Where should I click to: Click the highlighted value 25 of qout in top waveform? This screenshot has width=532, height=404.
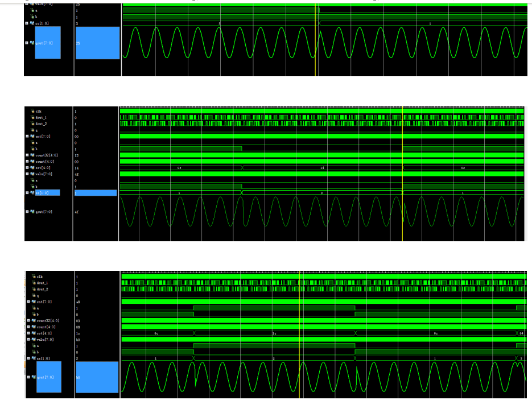pos(97,43)
